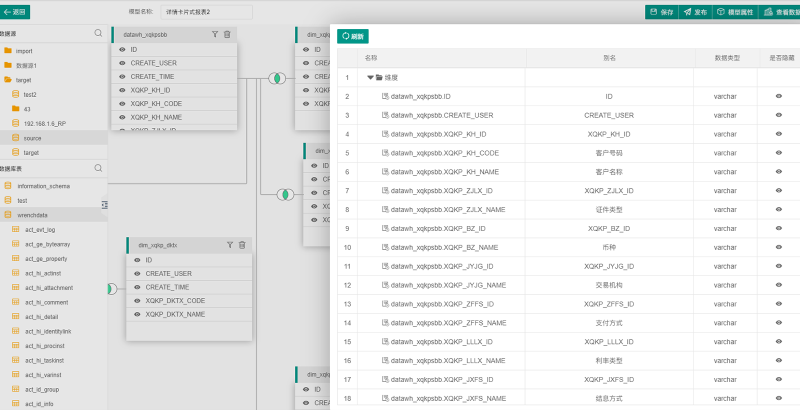Viewport: 800px width, 410px height.
Task: Click the table icon of act_id_group
Action: coord(15,390)
